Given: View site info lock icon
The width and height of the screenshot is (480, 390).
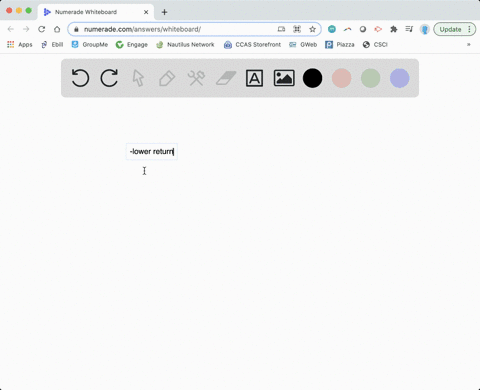Looking at the screenshot, I should coord(76,29).
